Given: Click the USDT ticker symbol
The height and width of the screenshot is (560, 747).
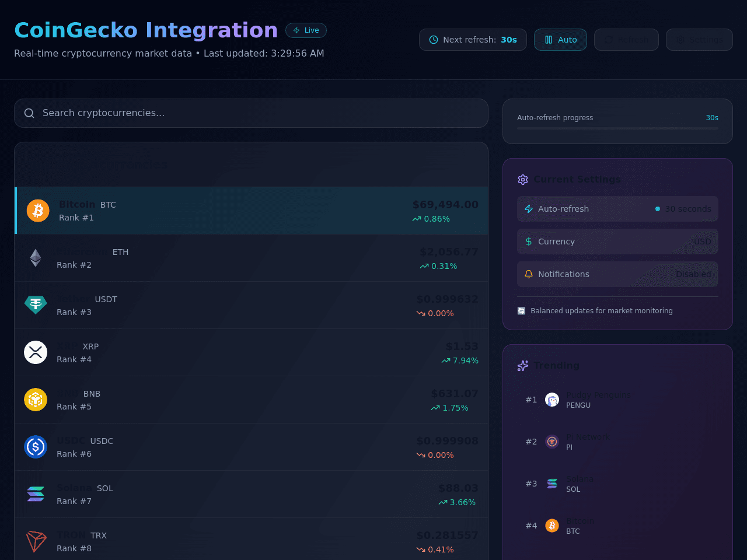Looking at the screenshot, I should coord(106,299).
